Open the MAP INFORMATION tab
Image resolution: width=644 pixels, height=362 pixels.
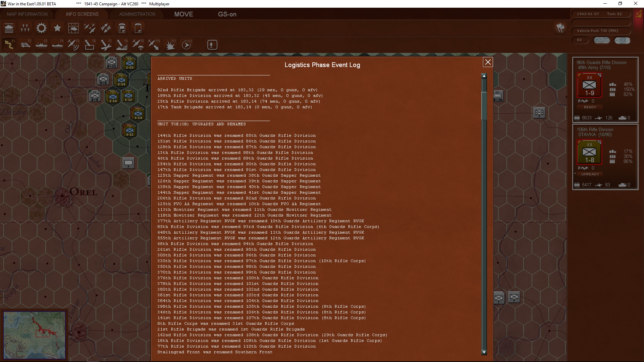27,14
